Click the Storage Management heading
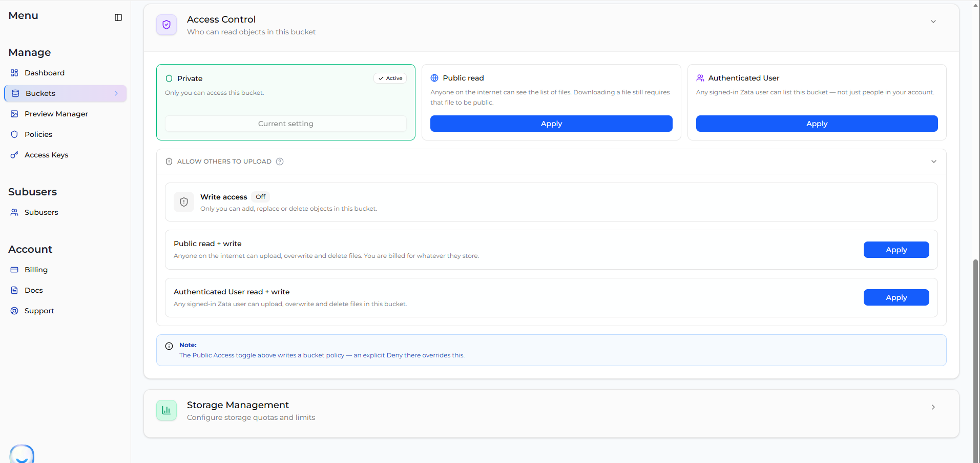 [x=238, y=405]
